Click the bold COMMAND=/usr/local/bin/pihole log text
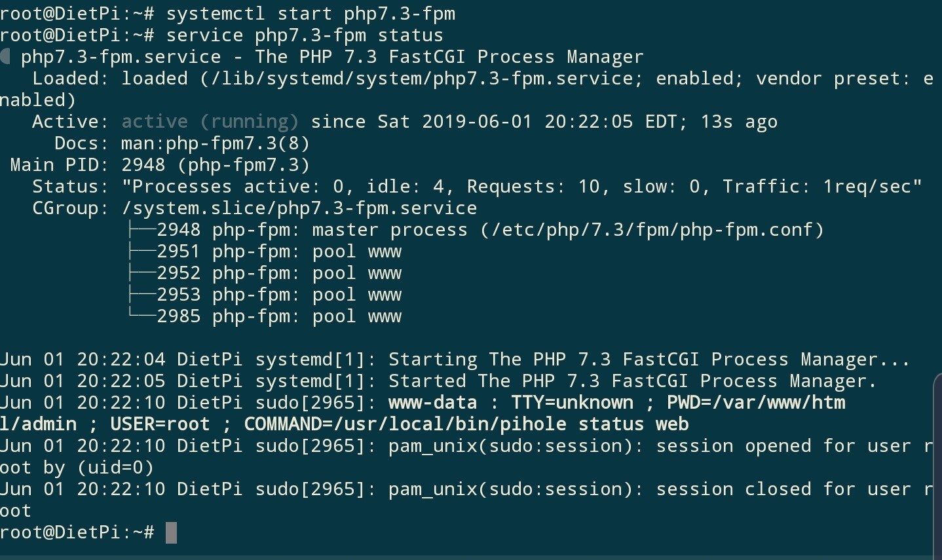This screenshot has width=942, height=560. tap(405, 424)
